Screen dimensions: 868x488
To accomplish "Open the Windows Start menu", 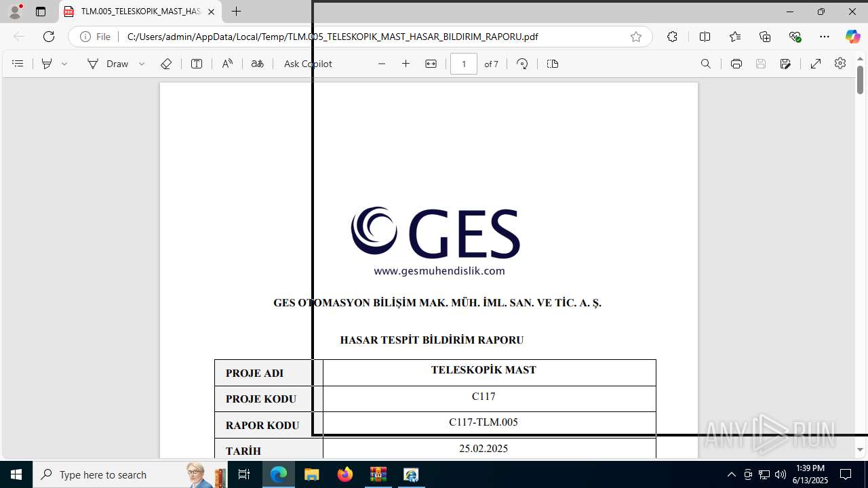I will point(16,474).
